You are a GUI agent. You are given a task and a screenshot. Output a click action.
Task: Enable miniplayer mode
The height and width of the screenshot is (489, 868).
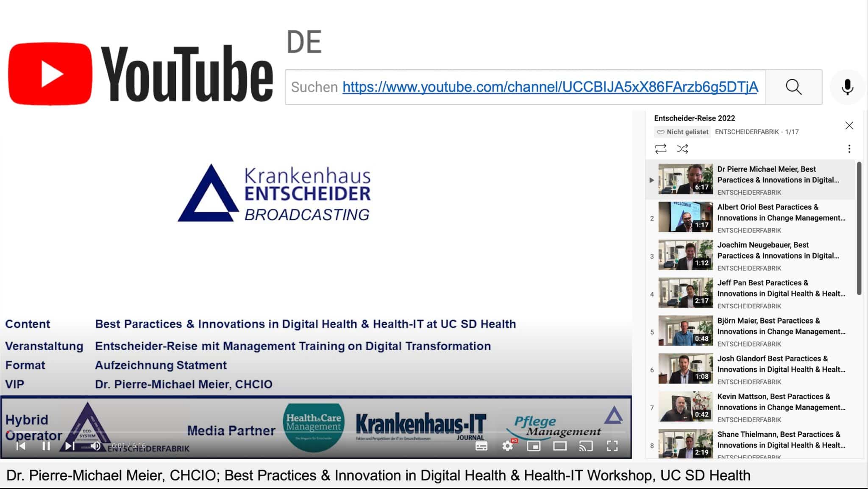pos(534,446)
